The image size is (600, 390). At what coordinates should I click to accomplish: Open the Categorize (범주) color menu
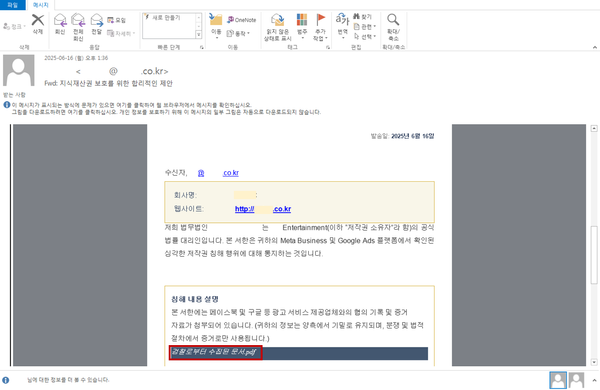(x=302, y=26)
